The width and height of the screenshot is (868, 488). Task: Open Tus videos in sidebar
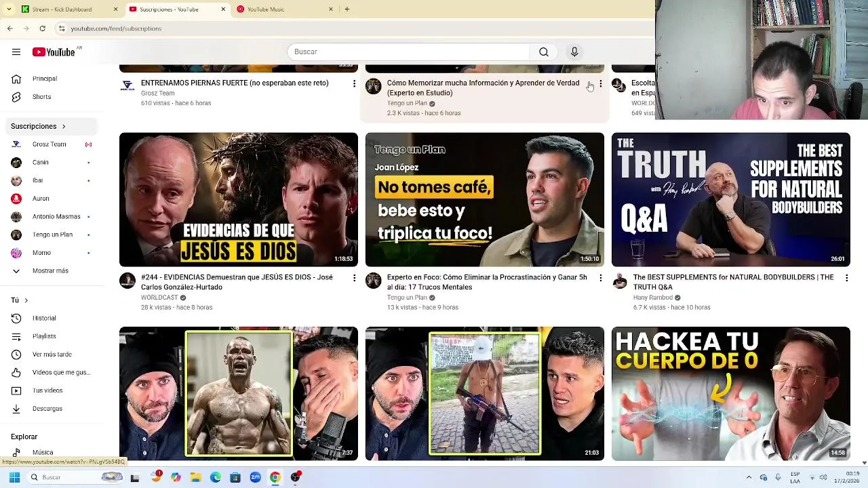click(51, 390)
